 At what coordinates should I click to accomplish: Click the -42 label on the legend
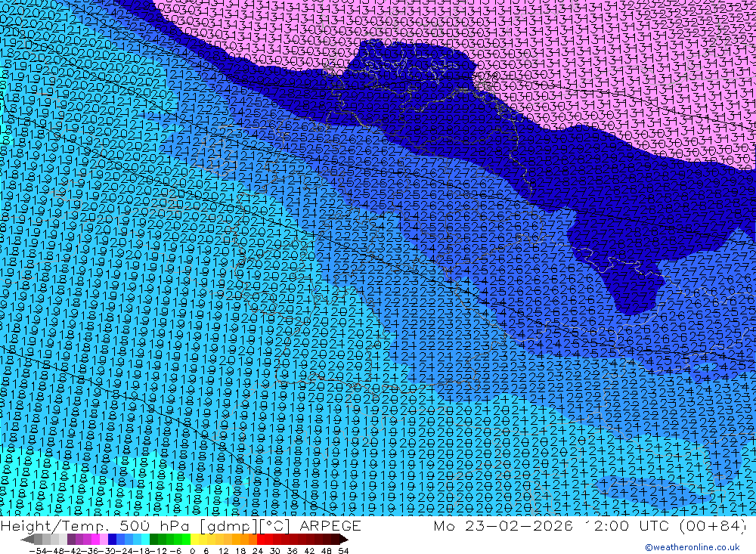coord(73,551)
